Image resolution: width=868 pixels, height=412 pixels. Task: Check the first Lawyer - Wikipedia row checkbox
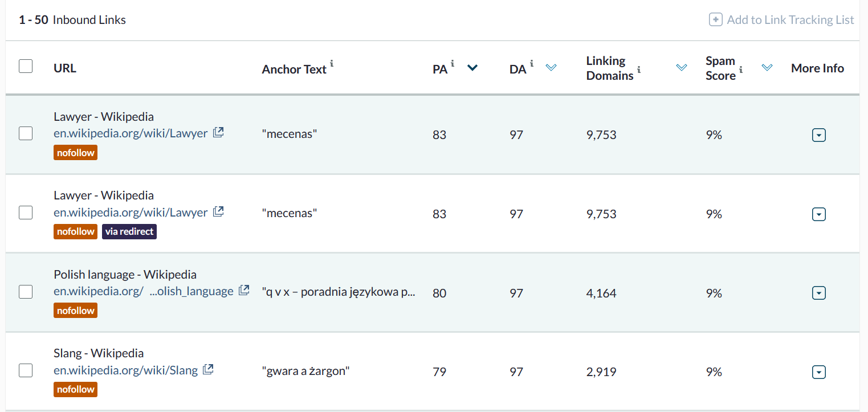point(26,134)
